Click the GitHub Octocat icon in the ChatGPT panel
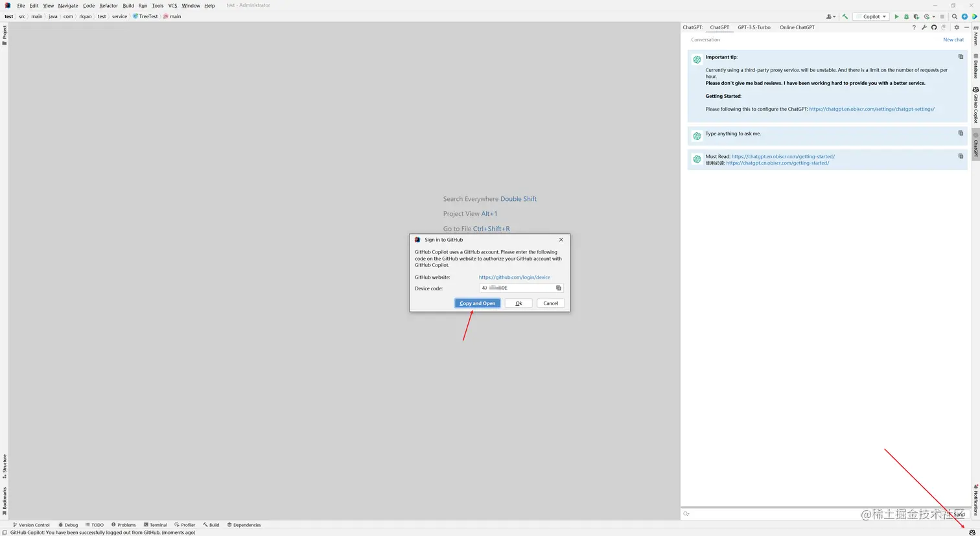 933,27
